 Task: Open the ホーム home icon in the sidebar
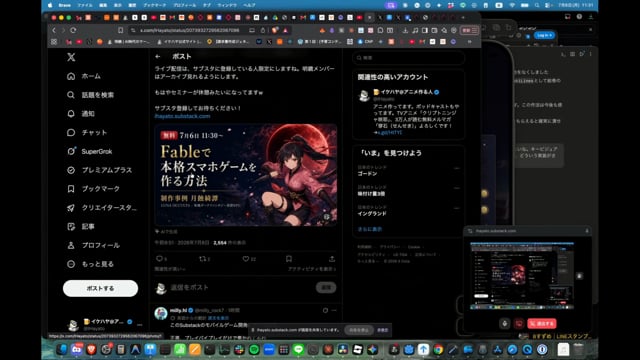71,76
